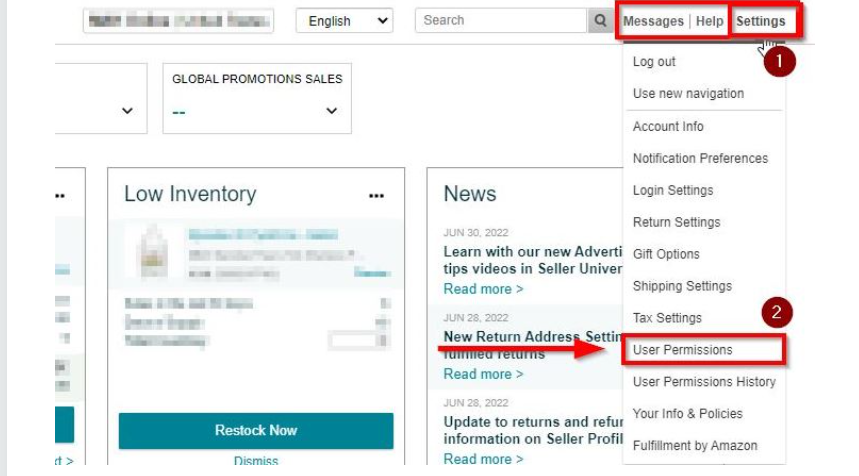
Task: Open the Settings menu
Action: pos(761,21)
